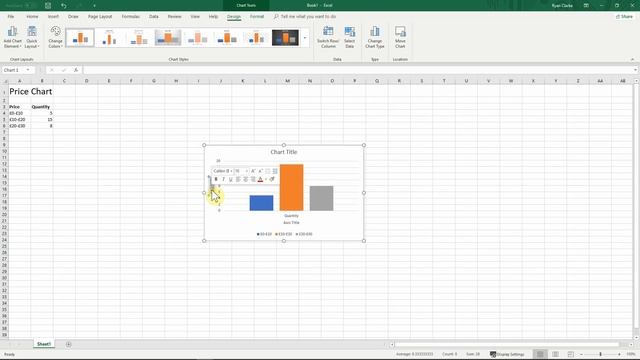Click the font color A in mini toolbar
Image resolution: width=640 pixels, height=360 pixels.
260,179
